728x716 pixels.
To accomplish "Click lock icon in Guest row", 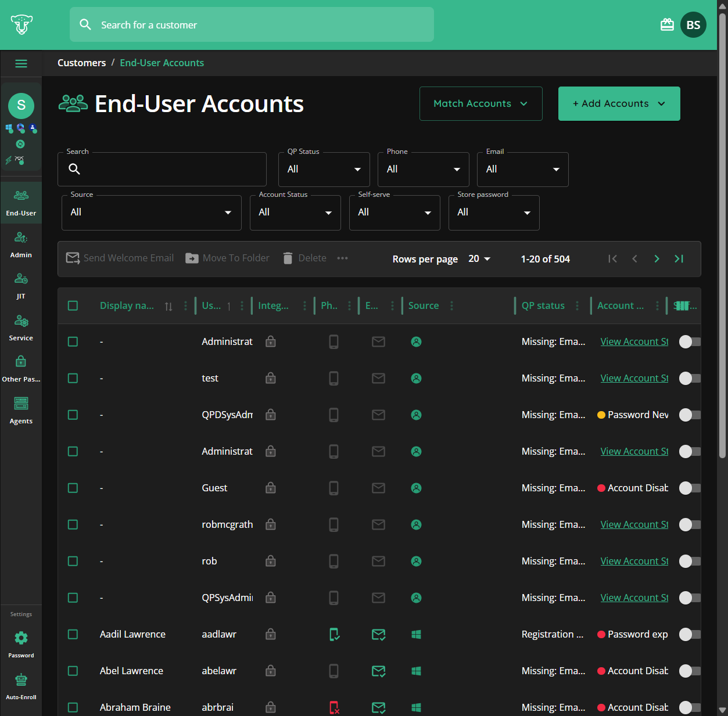I will 270,488.
